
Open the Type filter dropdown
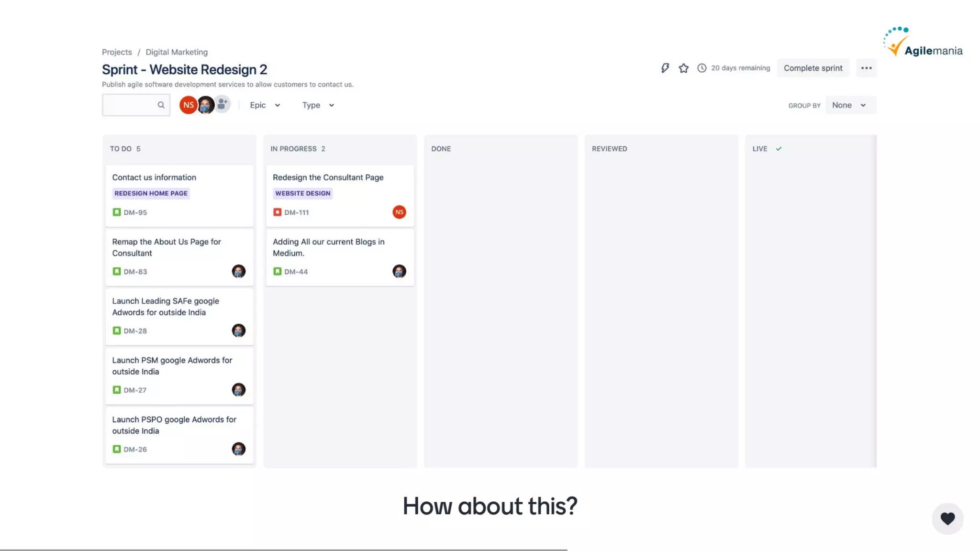pos(318,105)
